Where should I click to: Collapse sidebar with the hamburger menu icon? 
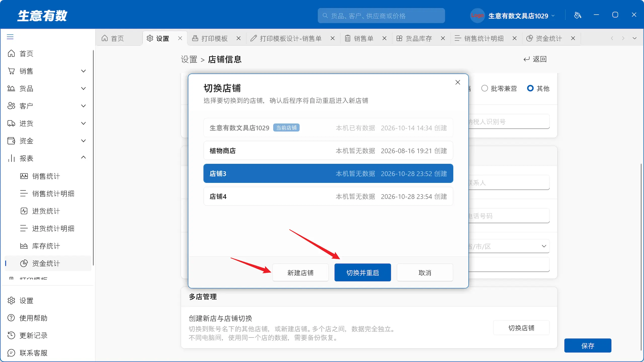click(x=10, y=37)
